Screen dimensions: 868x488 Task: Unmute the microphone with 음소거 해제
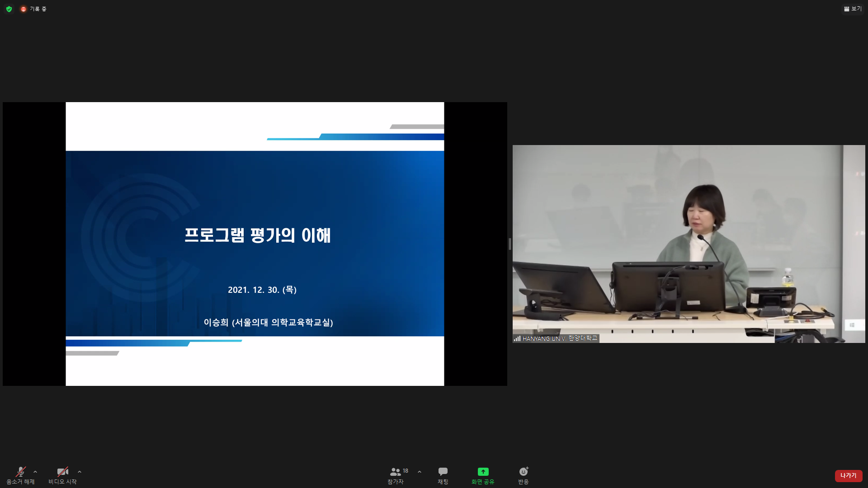pyautogui.click(x=20, y=476)
